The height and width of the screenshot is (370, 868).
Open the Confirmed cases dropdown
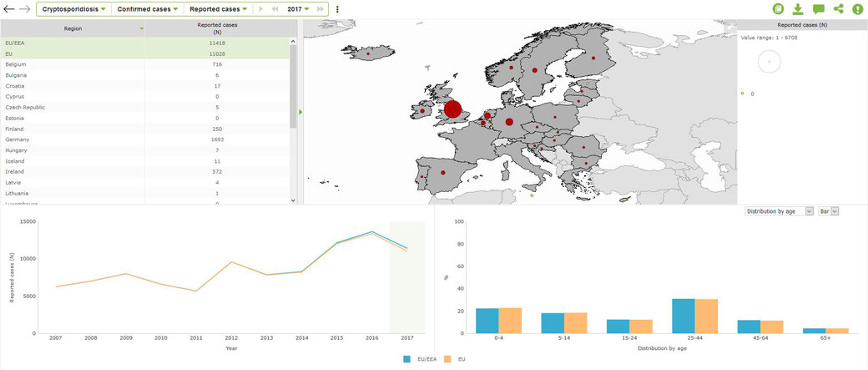pos(147,9)
